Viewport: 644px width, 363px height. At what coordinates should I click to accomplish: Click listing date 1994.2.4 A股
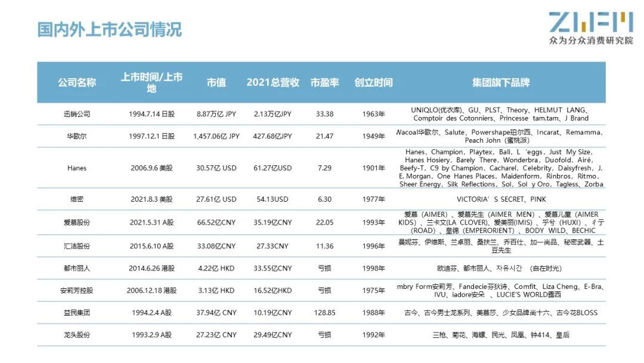click(x=151, y=312)
